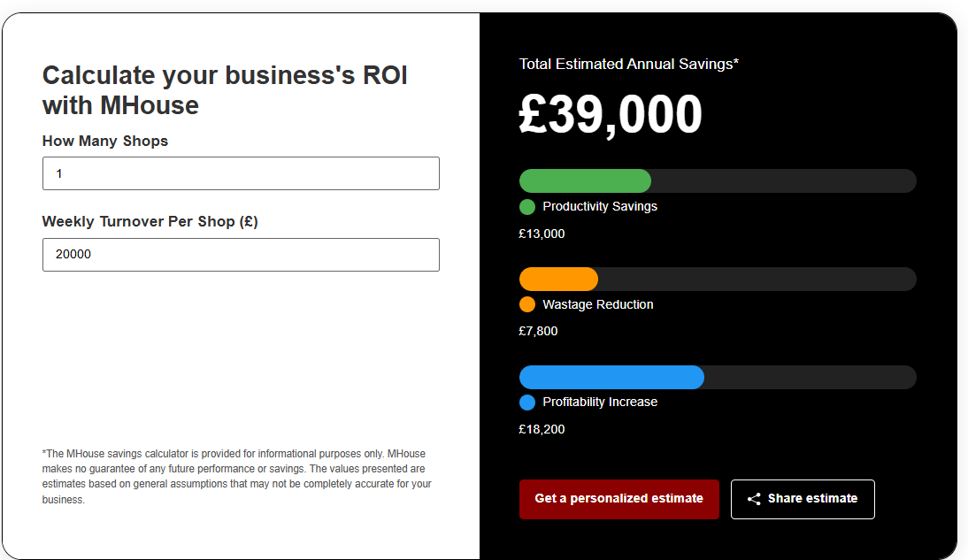Click the £39,000 total savings figure
Screen dimensions: 968x560
[x=610, y=113]
